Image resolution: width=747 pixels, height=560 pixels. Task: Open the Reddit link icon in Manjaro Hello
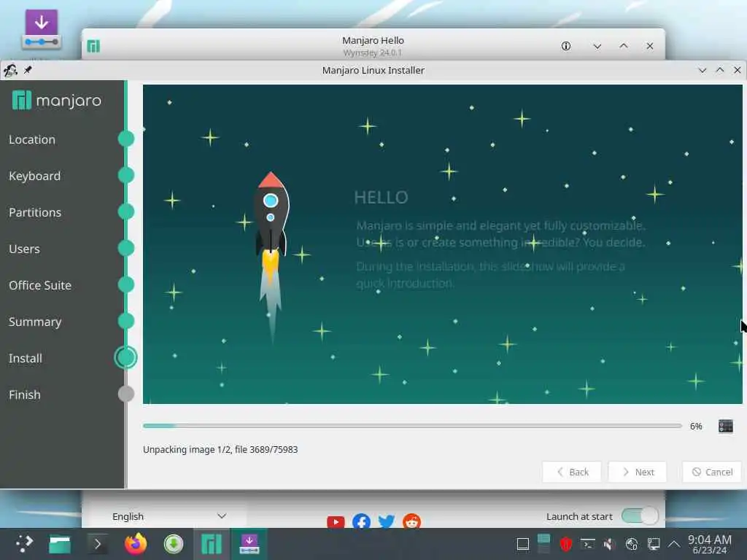[411, 521]
